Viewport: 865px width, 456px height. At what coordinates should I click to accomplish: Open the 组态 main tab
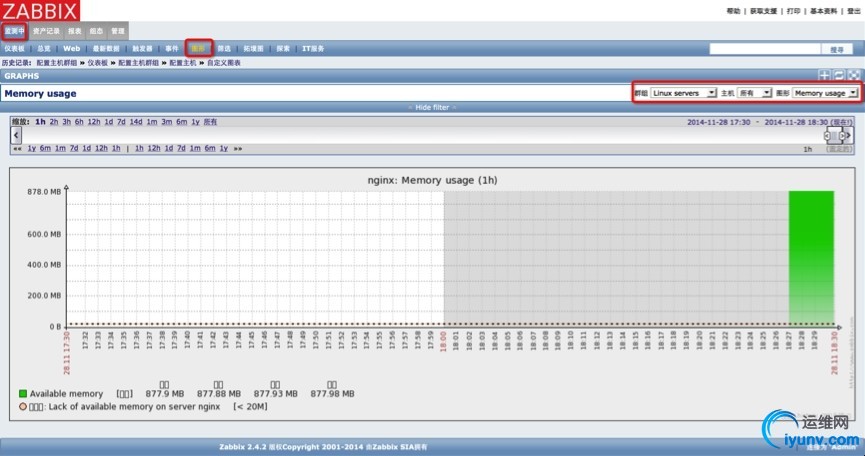pos(97,31)
